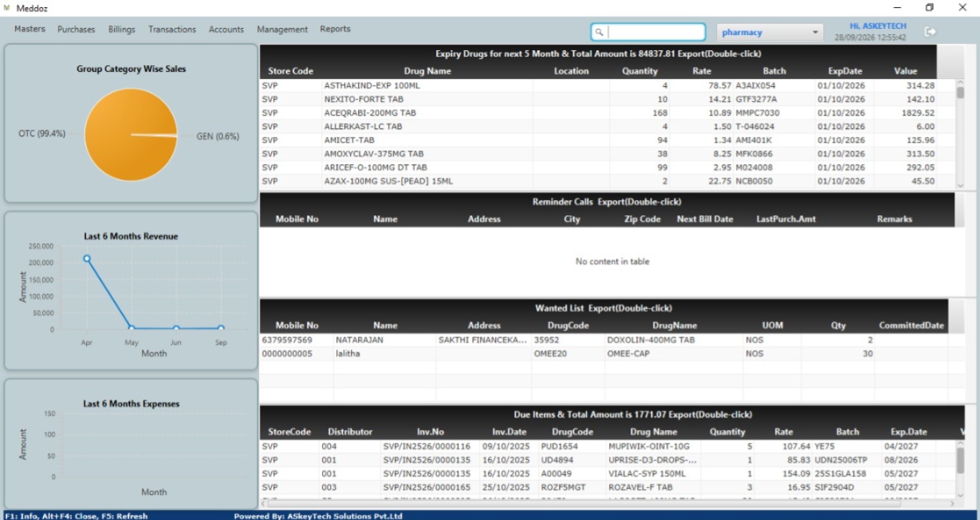Open the Accounts menu

tap(226, 29)
